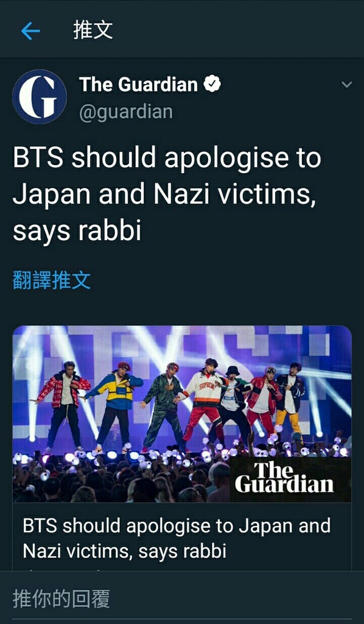Click the "Nazi victims, says rabbi" card line
Viewport: 364px width, 624px height.
point(124,551)
